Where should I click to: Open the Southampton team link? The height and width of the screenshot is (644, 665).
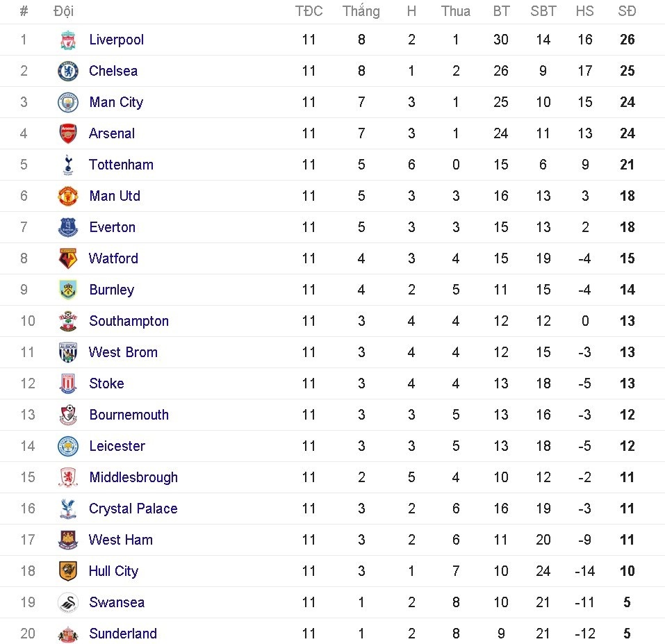(x=129, y=321)
